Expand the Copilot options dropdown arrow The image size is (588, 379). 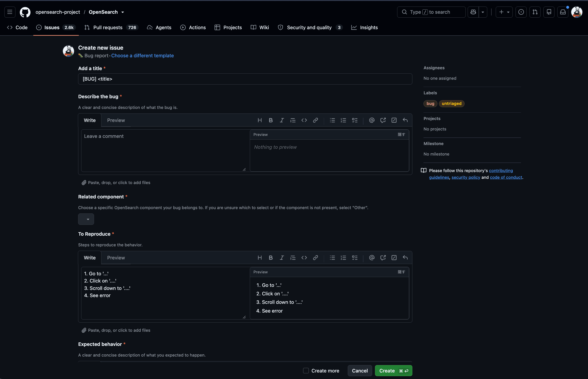(483, 12)
